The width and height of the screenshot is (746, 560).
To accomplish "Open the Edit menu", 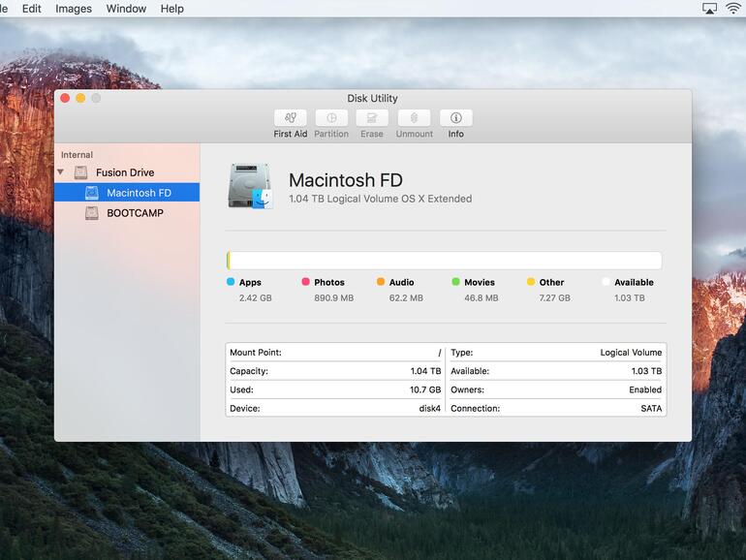I will pyautogui.click(x=32, y=9).
